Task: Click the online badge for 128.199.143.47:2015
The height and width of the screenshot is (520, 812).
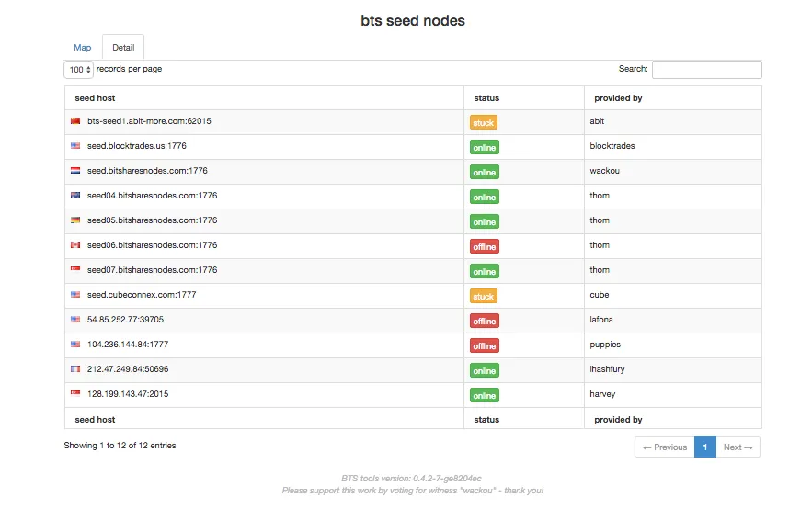Action: [x=485, y=396]
